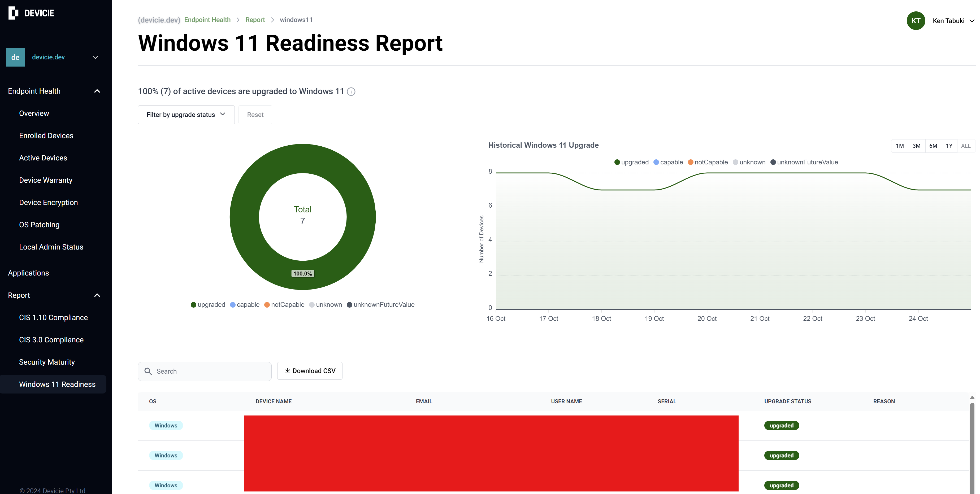Open Applications section in sidebar
980x494 pixels.
click(29, 273)
